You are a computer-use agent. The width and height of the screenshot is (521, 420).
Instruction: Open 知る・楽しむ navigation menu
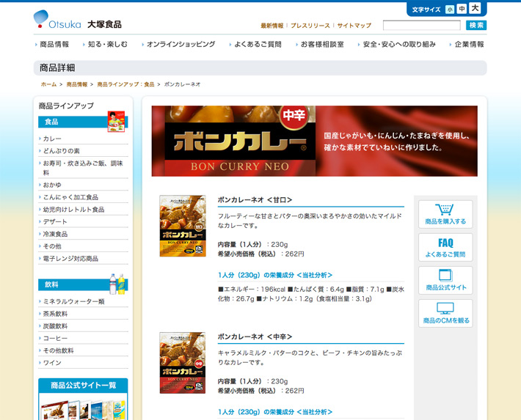(x=107, y=44)
